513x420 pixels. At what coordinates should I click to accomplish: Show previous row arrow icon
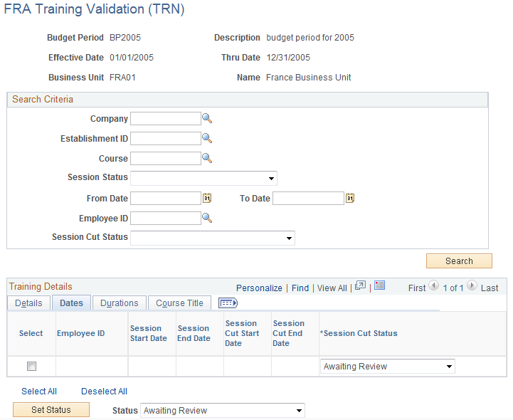433,285
